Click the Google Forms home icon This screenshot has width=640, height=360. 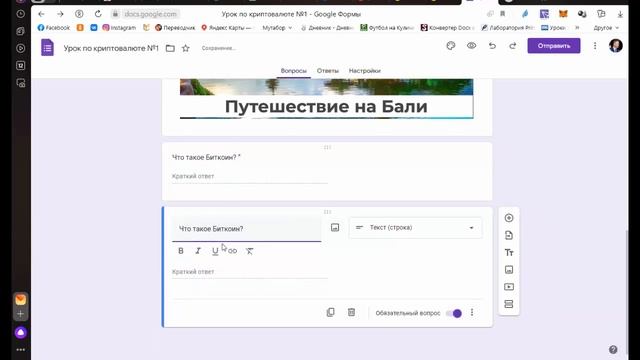[47, 48]
